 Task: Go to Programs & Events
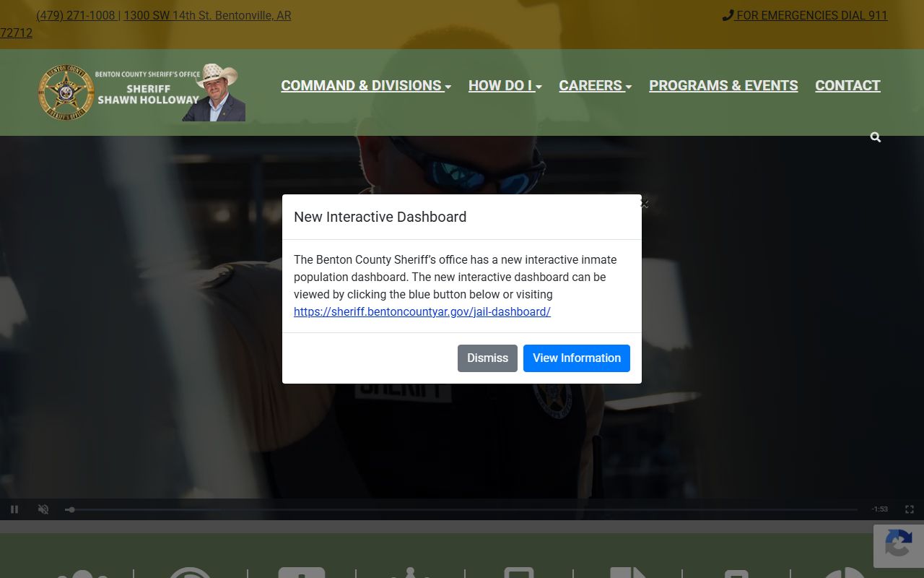723,85
